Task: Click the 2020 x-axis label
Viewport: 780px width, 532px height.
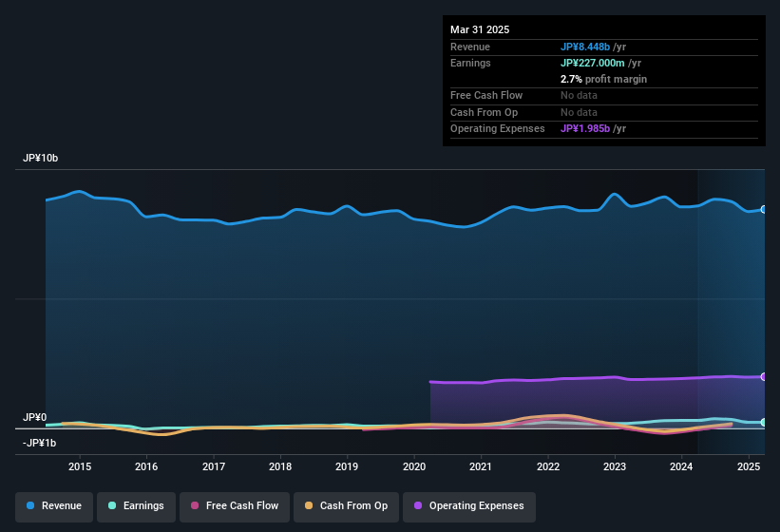Action: tap(414, 466)
